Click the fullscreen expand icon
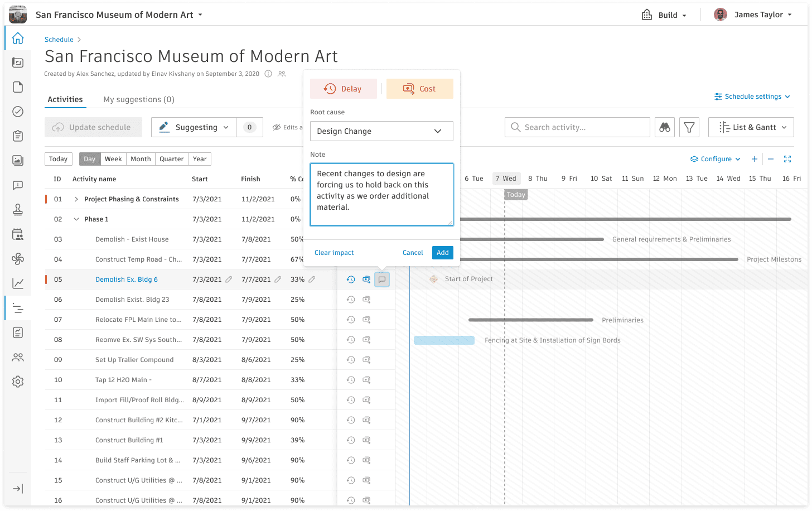 [787, 159]
